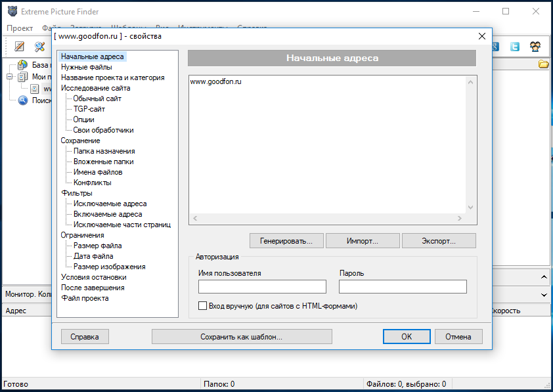Open 'Размер файла' limits
The width and height of the screenshot is (553, 392).
point(97,246)
